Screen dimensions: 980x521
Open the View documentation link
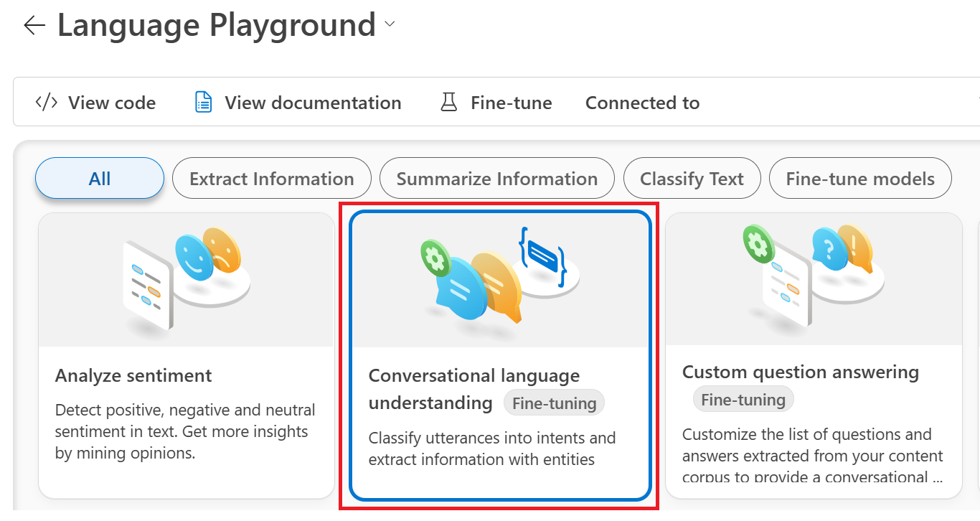click(313, 103)
